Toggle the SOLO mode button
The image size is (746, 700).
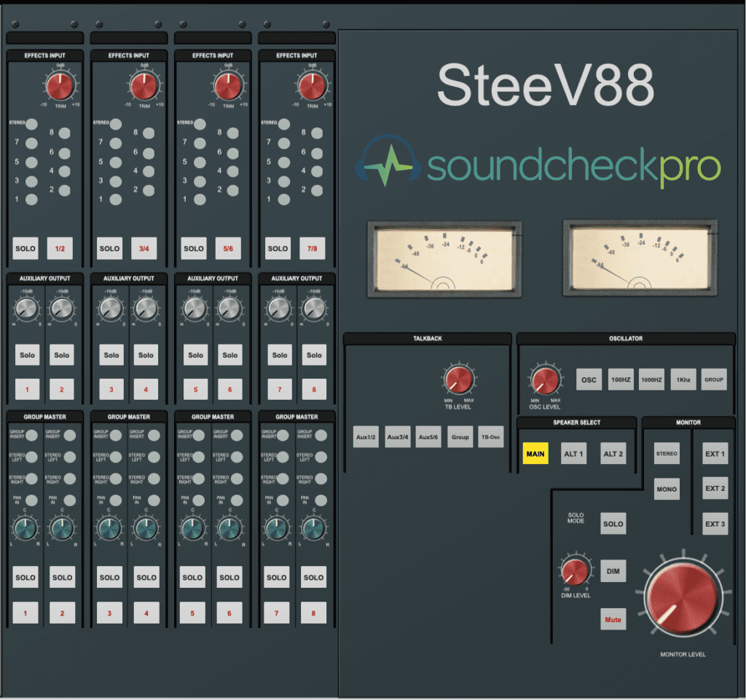(613, 524)
